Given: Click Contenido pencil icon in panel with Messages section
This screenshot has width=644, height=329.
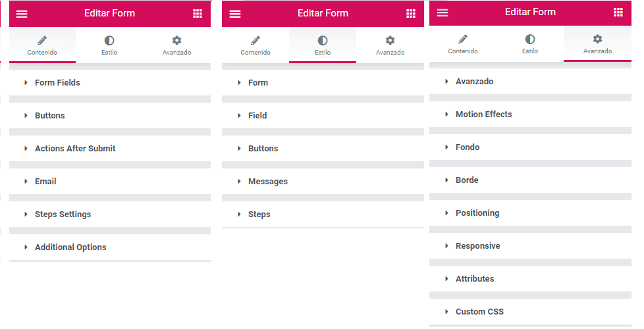Looking at the screenshot, I should (255, 41).
